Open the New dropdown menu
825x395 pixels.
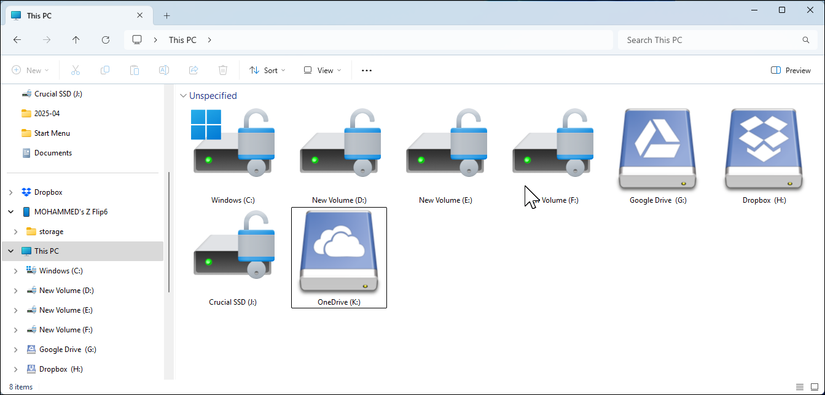pos(30,70)
